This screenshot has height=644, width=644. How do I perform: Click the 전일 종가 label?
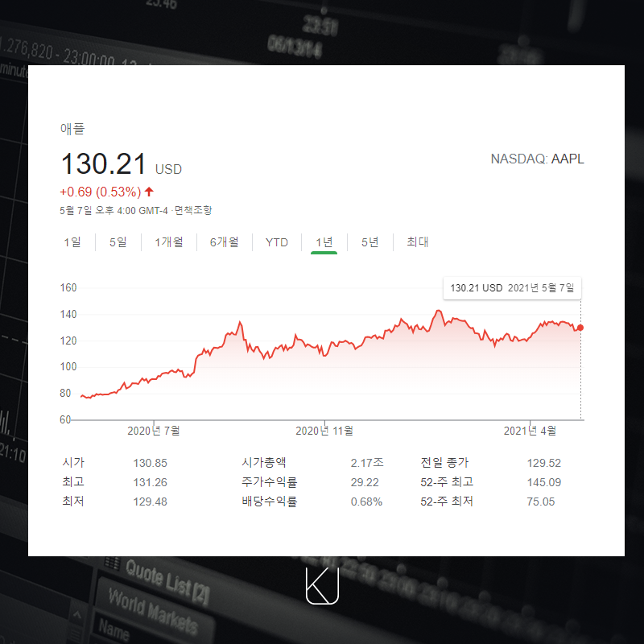point(444,462)
